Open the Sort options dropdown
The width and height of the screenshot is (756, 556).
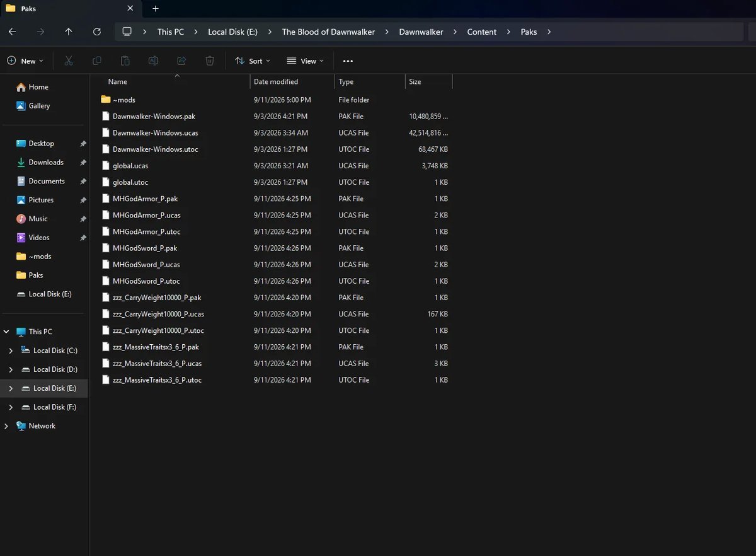(252, 61)
